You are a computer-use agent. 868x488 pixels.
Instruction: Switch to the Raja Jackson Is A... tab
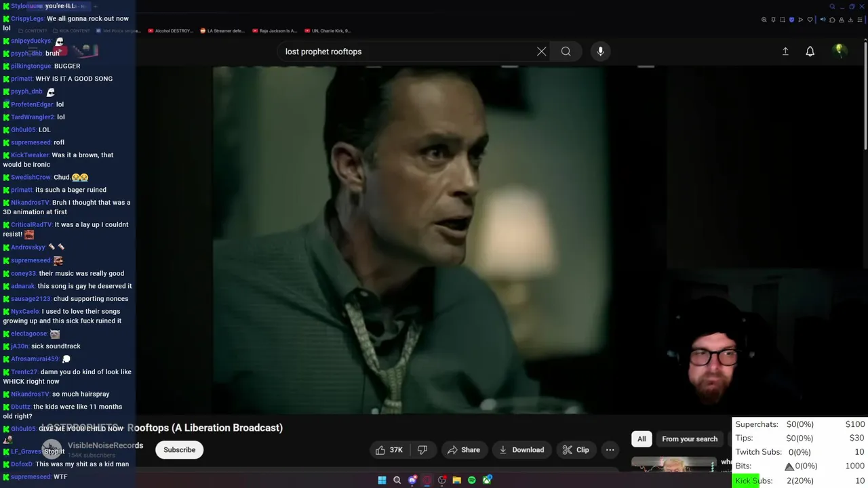point(275,30)
